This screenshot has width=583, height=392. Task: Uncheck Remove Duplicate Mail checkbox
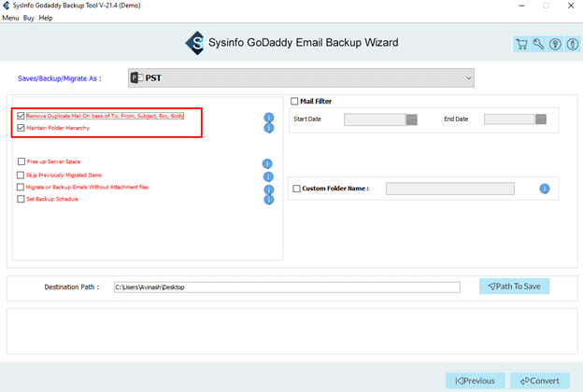click(21, 116)
